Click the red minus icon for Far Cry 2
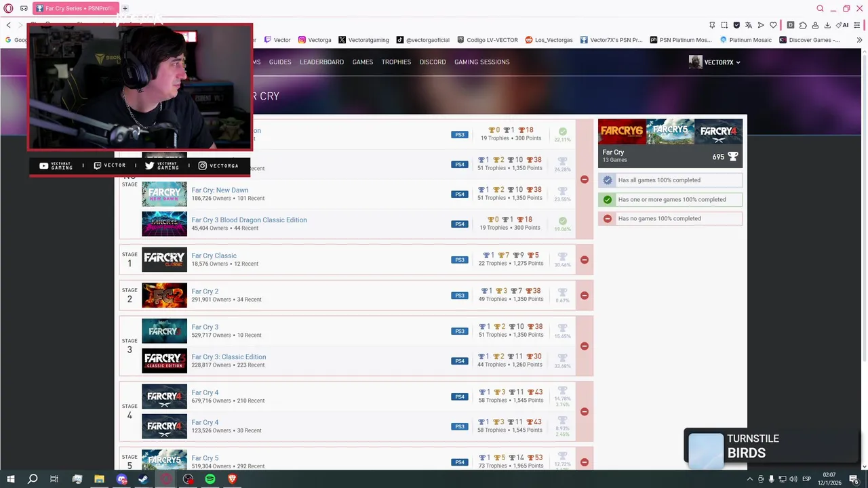868x488 pixels. click(585, 296)
